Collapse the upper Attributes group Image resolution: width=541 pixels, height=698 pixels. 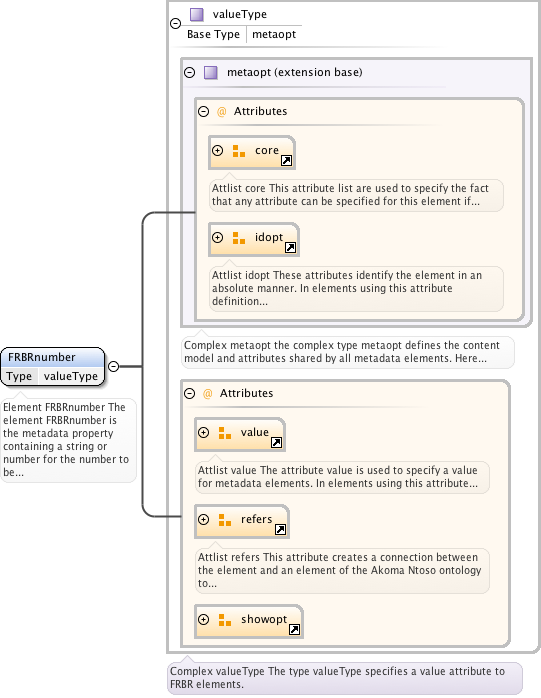pyautogui.click(x=203, y=111)
